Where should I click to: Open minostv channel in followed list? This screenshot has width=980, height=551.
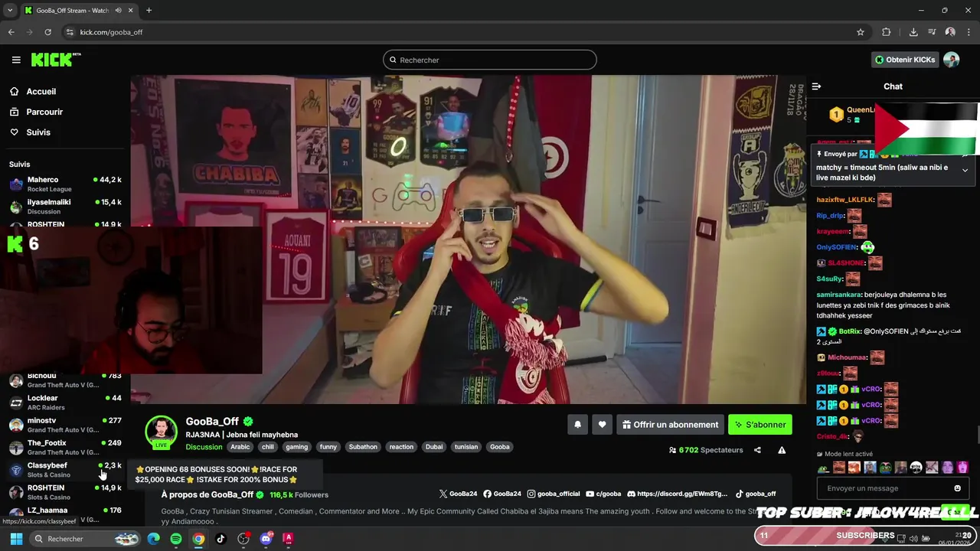[x=65, y=425]
